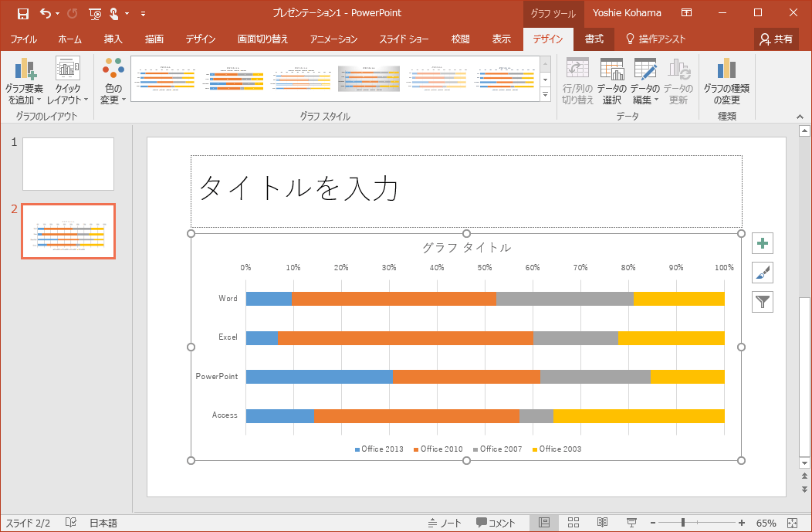Toggle the コメント comments pane

coord(496,524)
